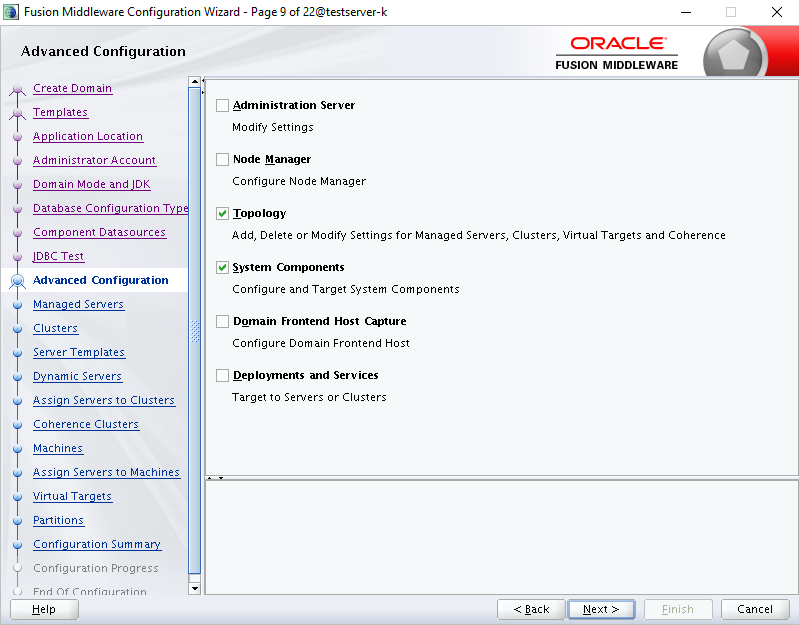Click the wizard title bar application icon
This screenshot has width=799, height=625.
point(11,12)
